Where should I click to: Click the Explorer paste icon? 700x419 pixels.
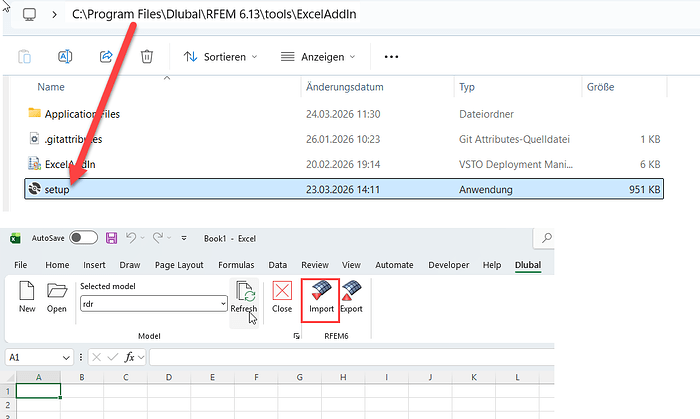25,57
